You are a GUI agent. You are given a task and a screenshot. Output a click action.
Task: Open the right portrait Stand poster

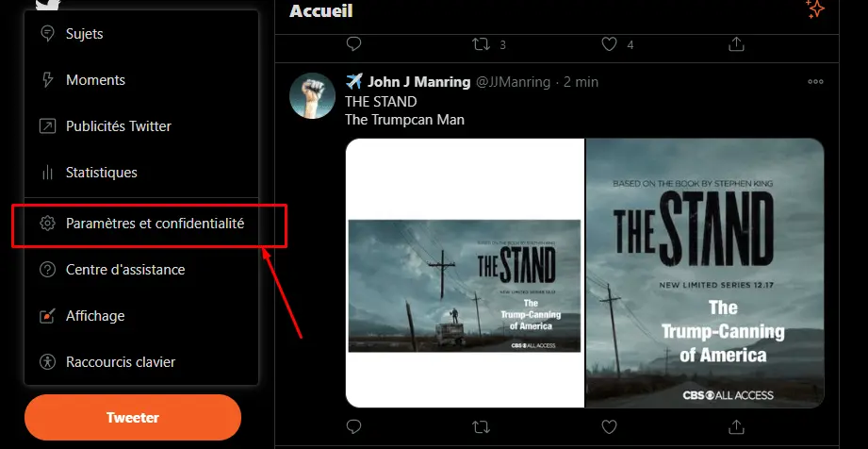click(x=705, y=273)
